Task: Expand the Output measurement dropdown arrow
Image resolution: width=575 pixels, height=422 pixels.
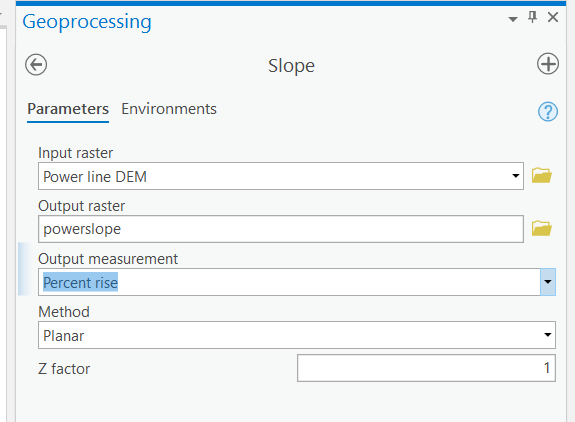Action: click(548, 282)
